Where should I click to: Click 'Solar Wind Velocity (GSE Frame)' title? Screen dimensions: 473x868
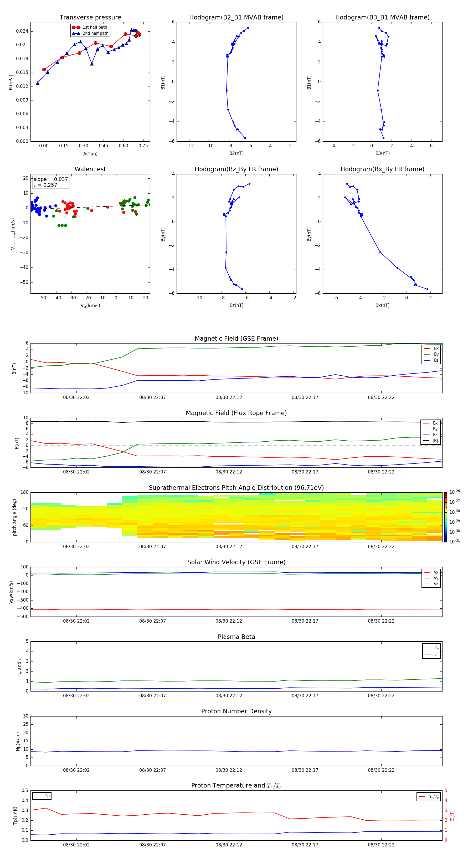click(236, 562)
